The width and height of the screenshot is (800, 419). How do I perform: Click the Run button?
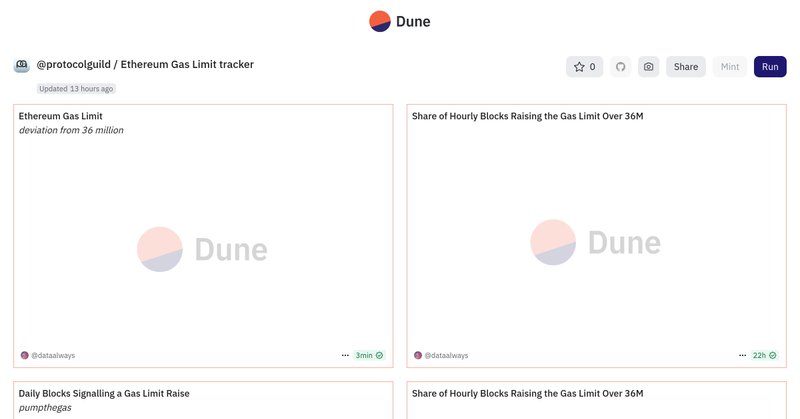coord(770,67)
